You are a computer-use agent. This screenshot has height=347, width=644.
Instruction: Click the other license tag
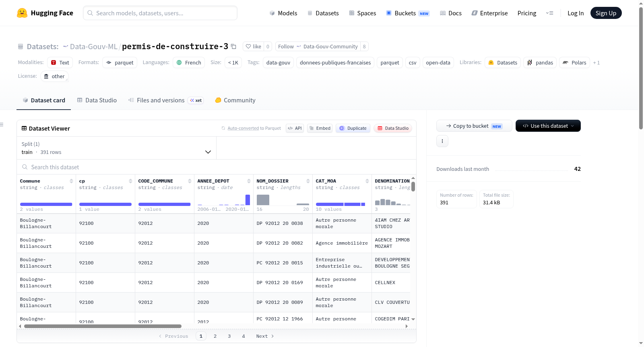pyautogui.click(x=54, y=76)
